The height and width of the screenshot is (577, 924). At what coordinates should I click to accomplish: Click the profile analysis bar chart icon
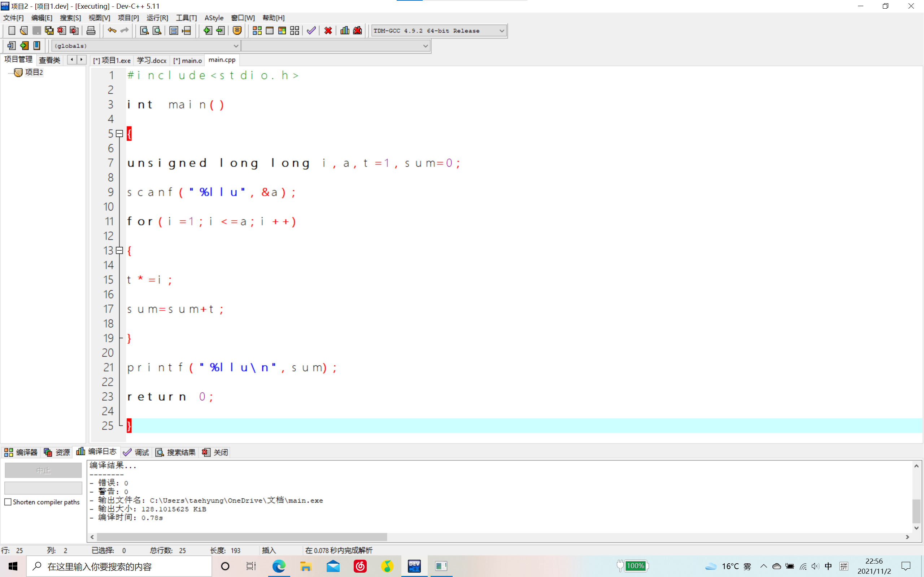[345, 31]
